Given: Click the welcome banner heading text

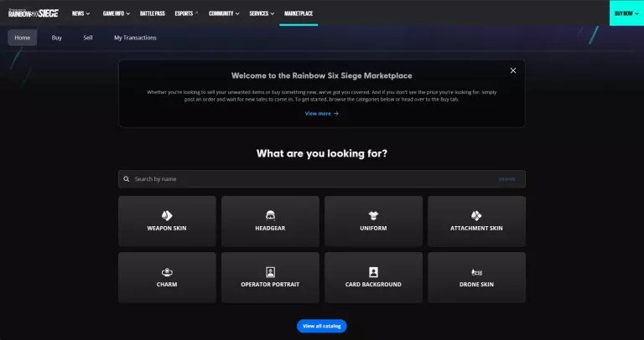Looking at the screenshot, I should [322, 75].
